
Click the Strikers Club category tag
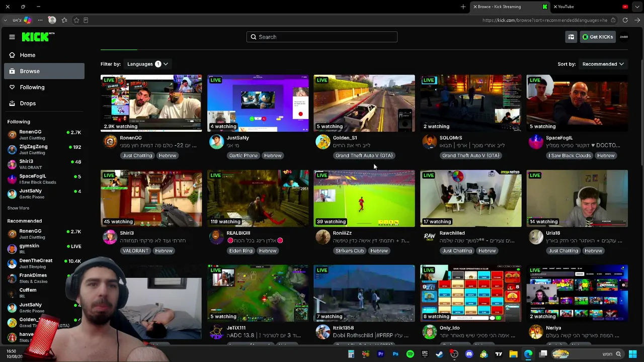pos(349,250)
